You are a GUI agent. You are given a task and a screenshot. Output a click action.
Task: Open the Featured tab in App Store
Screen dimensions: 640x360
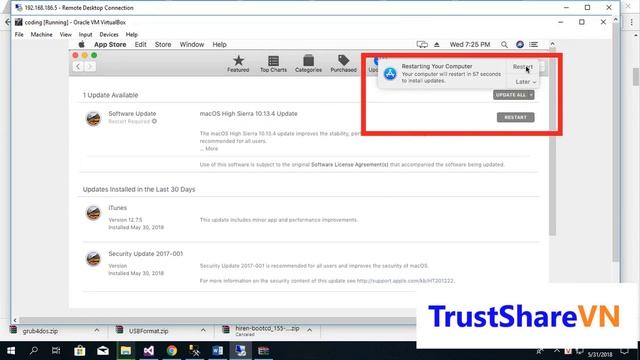[x=238, y=64]
